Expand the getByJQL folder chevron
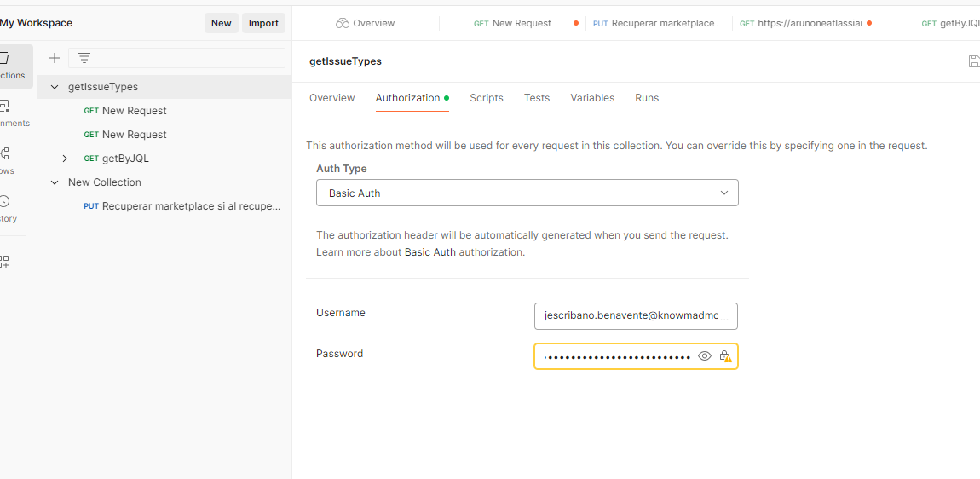Viewport: 980px width, 479px height. pos(65,159)
